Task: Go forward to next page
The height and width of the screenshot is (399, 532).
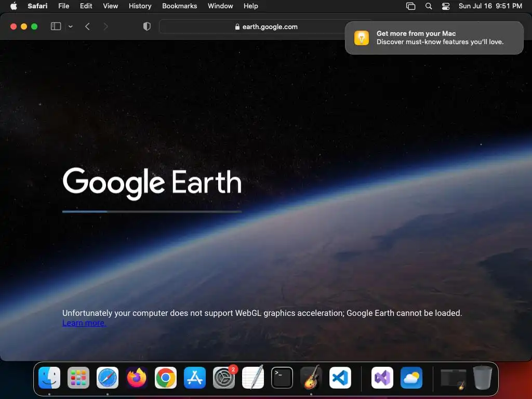Action: pyautogui.click(x=105, y=26)
